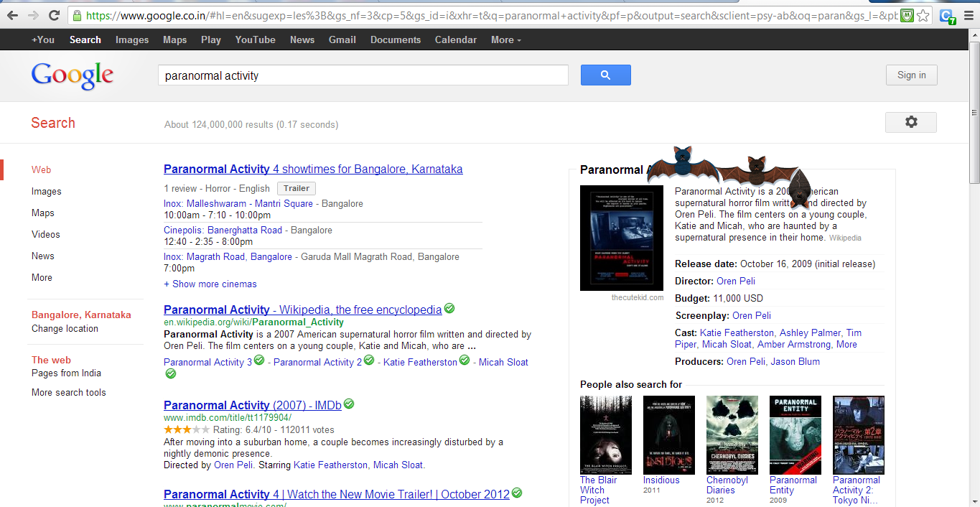Select Videos in left sidebar
Image resolution: width=980 pixels, height=507 pixels.
click(46, 234)
